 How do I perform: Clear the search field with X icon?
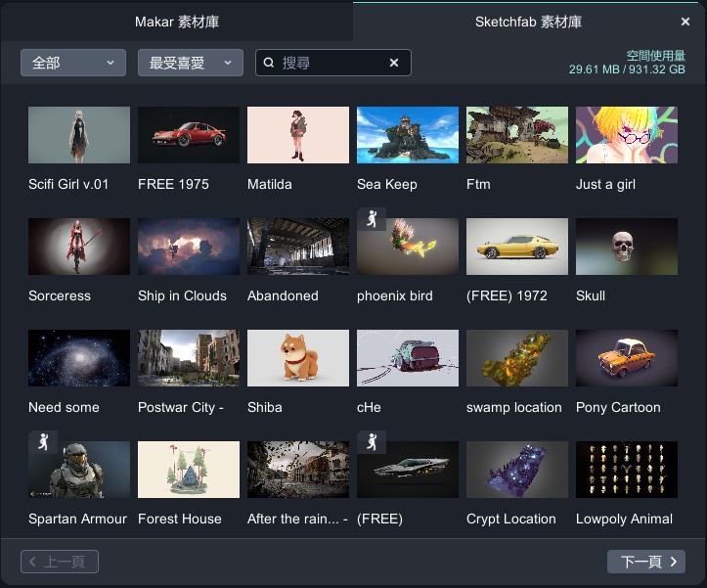pos(394,63)
